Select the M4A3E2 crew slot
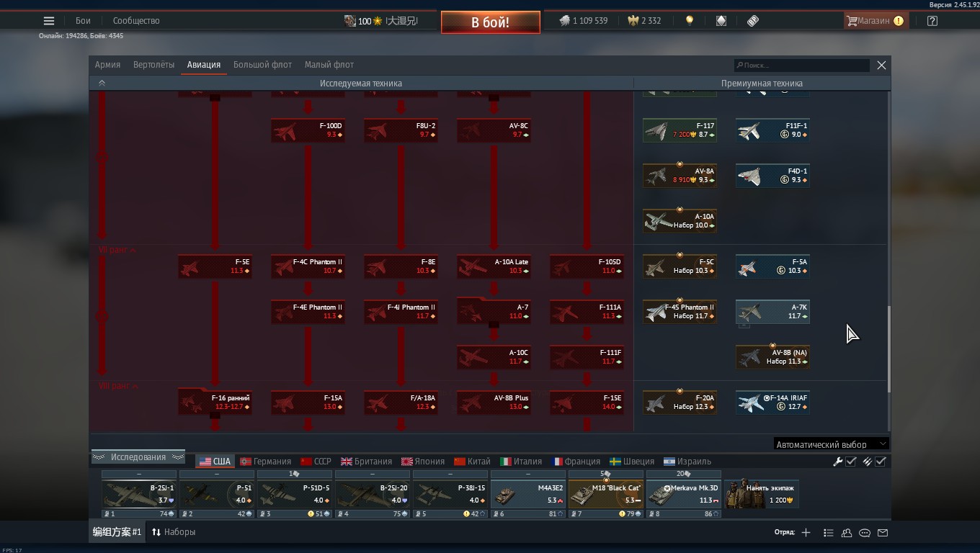This screenshot has width=980, height=553. tap(527, 494)
